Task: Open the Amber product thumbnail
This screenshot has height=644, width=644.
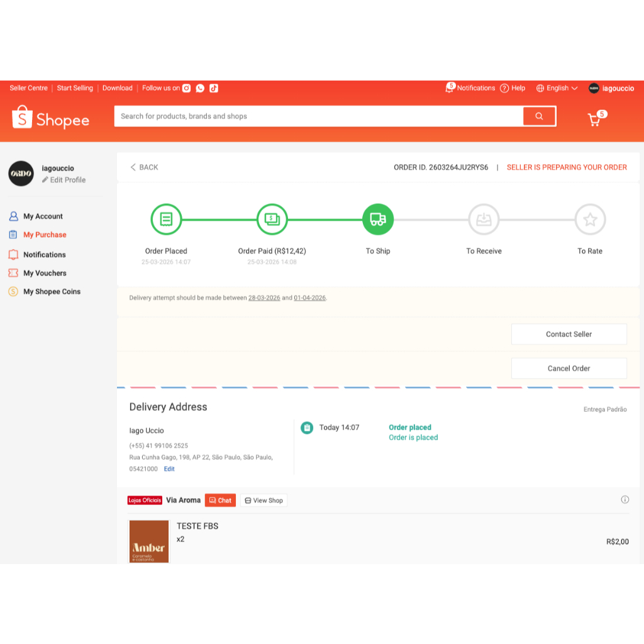Action: point(148,541)
